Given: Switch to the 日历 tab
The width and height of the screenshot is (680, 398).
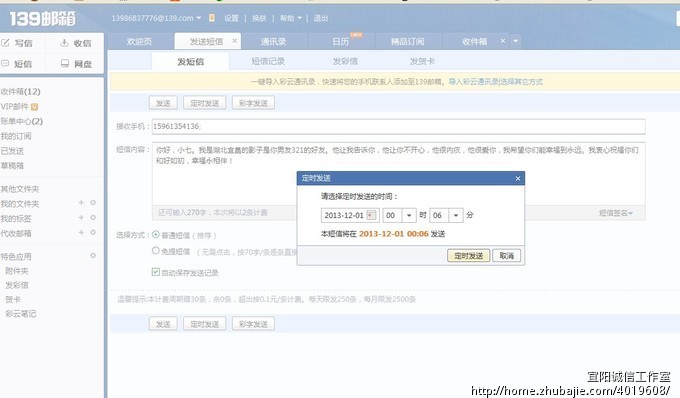Looking at the screenshot, I should coord(340,42).
